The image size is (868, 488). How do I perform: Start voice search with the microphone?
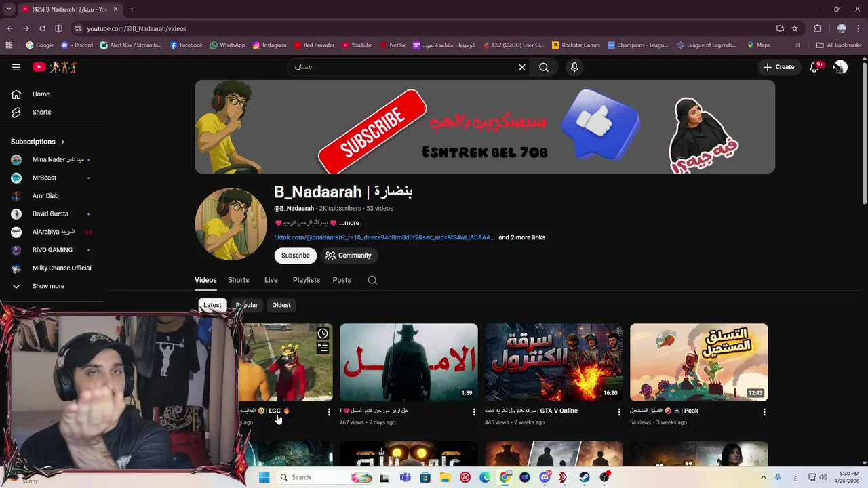click(x=574, y=67)
